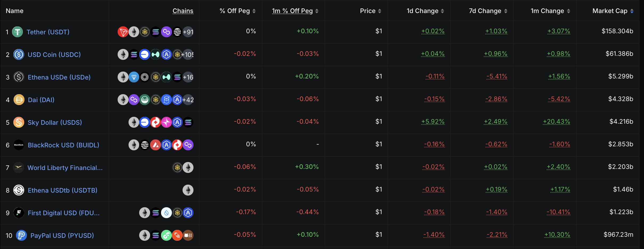Image resolution: width=644 pixels, height=249 pixels.
Task: Click the World Liberty Financial logo icon
Action: click(x=19, y=168)
